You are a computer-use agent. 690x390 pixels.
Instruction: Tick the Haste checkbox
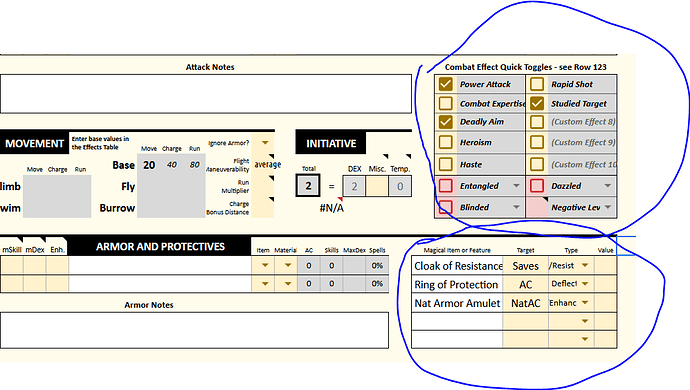(x=445, y=164)
